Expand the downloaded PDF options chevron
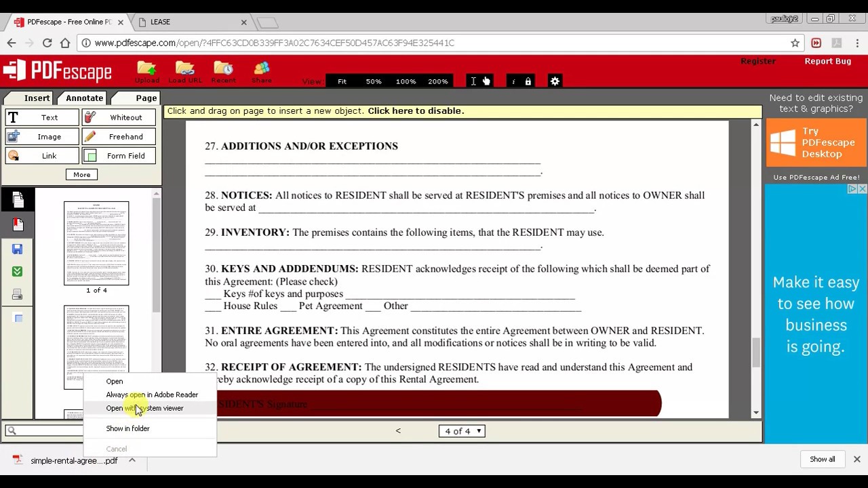 pyautogui.click(x=132, y=460)
